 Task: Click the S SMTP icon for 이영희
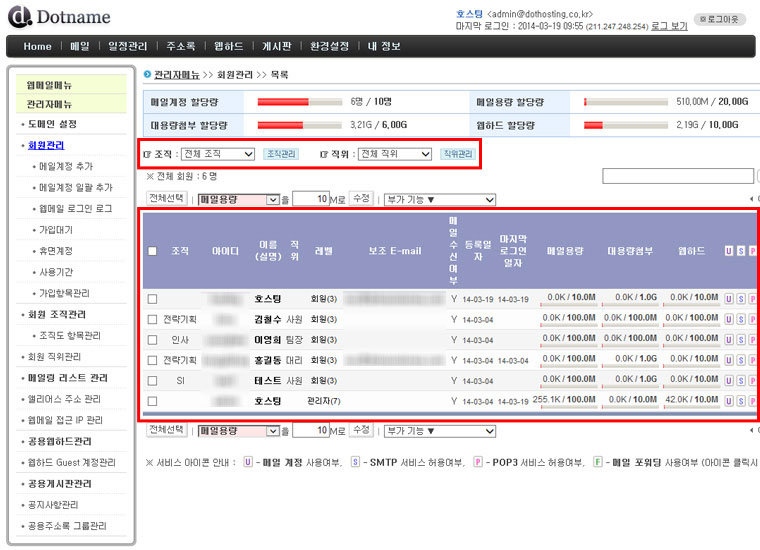coord(741,340)
